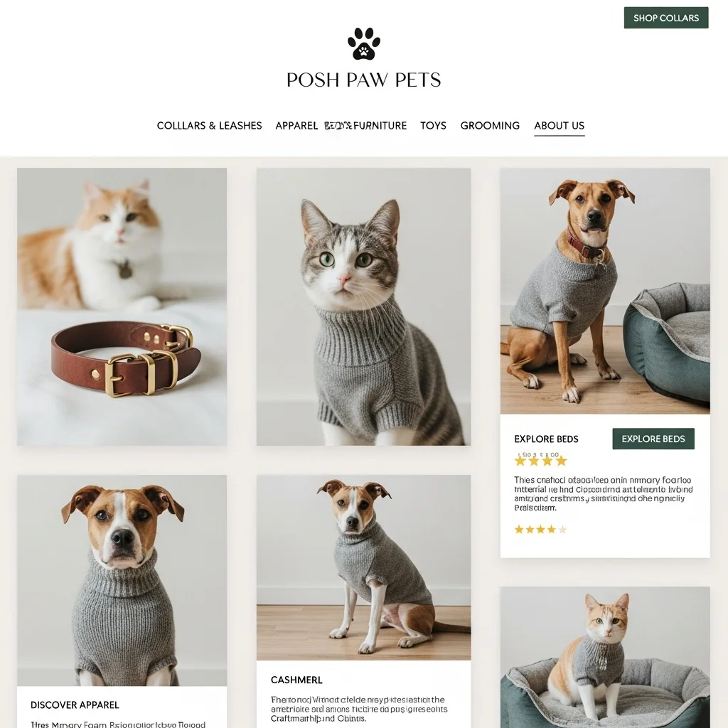Click the upper four gold stars rating
The width and height of the screenshot is (728, 728).
541,461
